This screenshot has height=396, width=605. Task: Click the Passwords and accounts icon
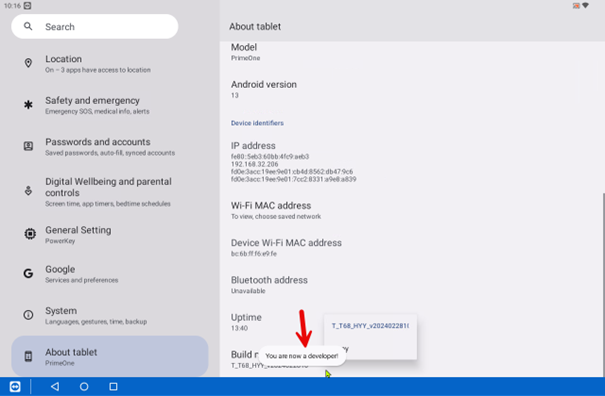pyautogui.click(x=28, y=146)
